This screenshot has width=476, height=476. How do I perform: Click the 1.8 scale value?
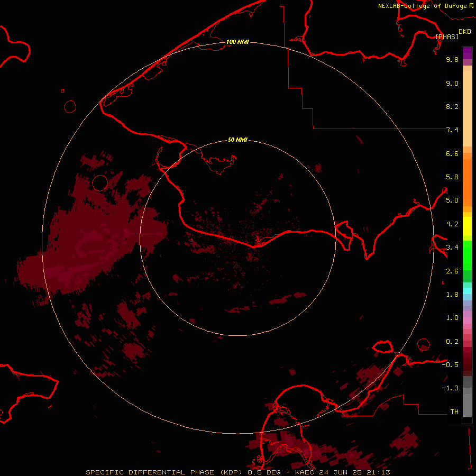point(452,295)
